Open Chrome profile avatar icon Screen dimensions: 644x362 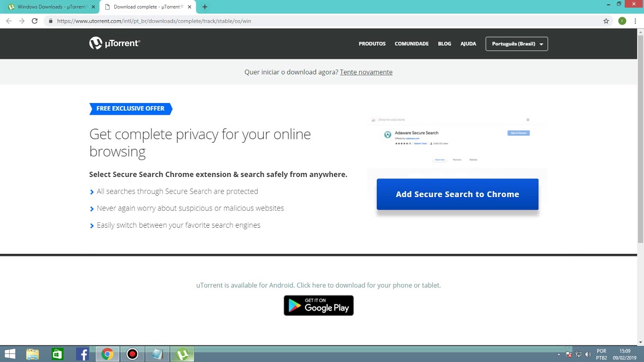[x=622, y=21]
